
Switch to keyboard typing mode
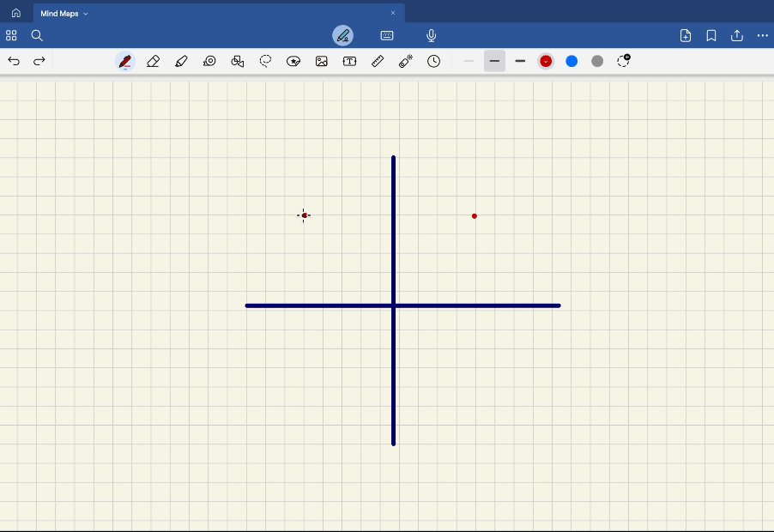coord(387,36)
